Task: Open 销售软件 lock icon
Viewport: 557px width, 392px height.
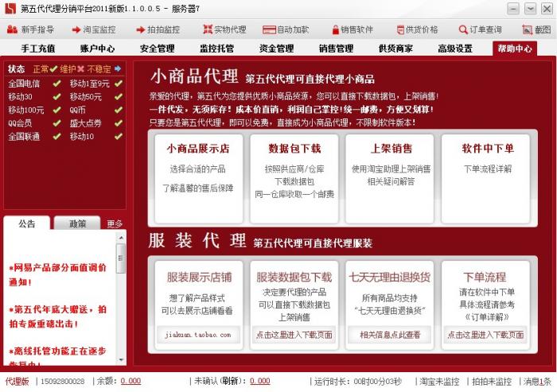Action: point(335,30)
